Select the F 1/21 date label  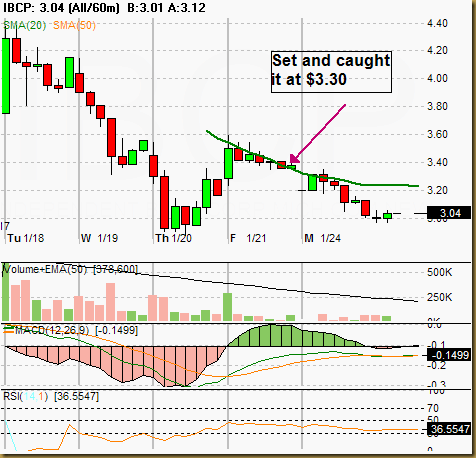pos(248,238)
